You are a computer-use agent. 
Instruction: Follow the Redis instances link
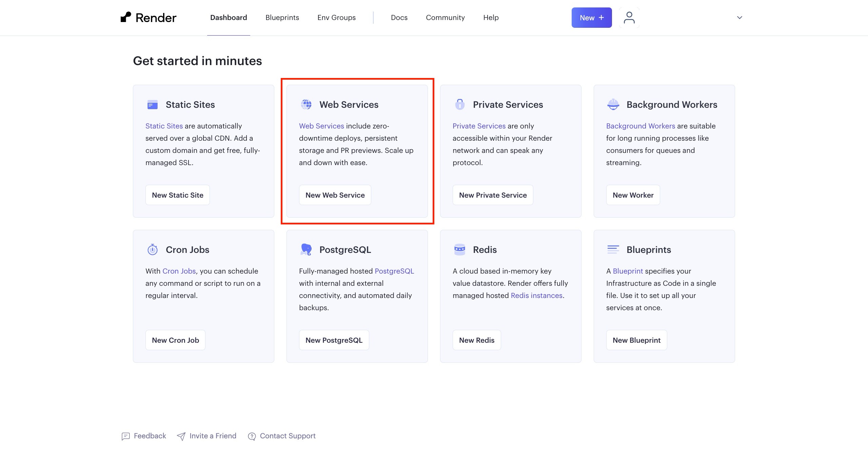[x=537, y=295]
